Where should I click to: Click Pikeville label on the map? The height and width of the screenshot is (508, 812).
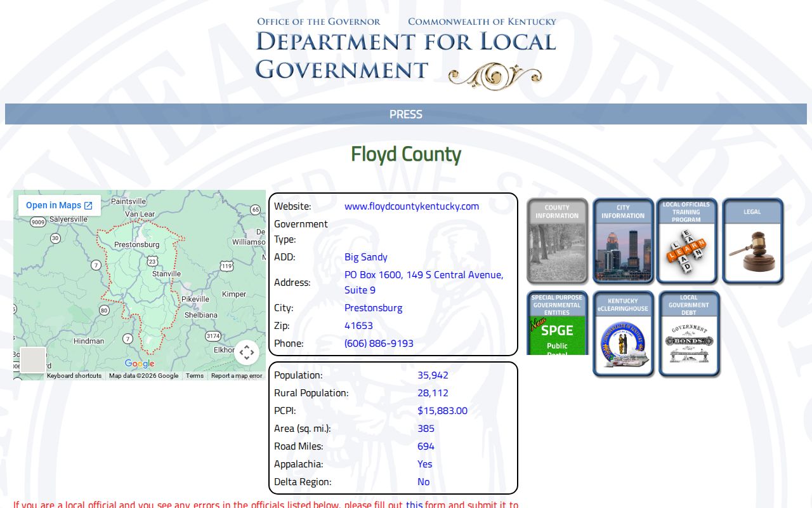tap(195, 299)
